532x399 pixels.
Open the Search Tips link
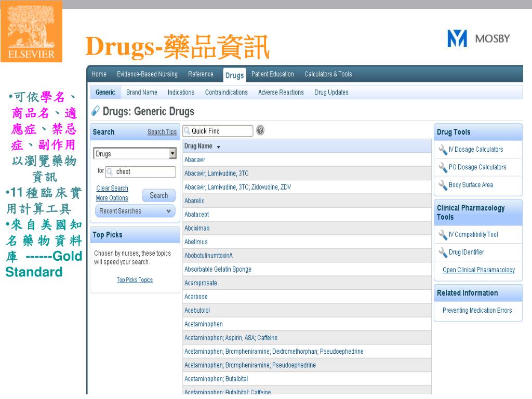[x=162, y=131]
